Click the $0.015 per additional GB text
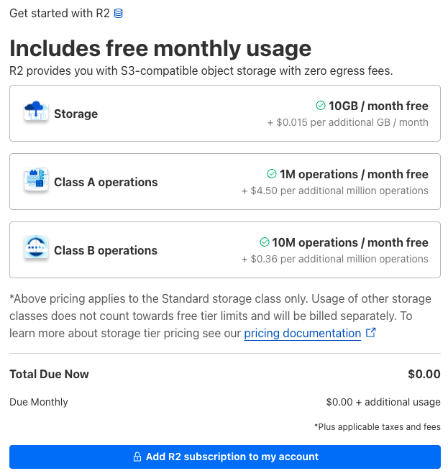The image size is (448, 476). pyautogui.click(x=348, y=122)
